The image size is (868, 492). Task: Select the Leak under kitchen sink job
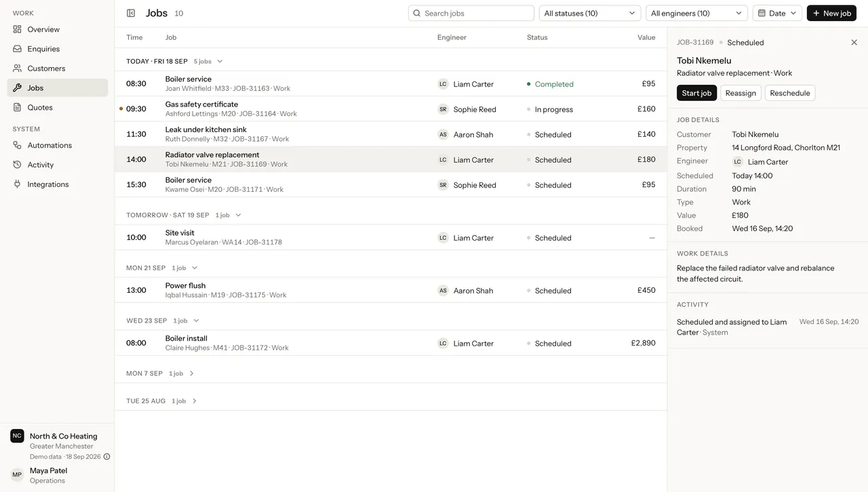[x=391, y=134]
